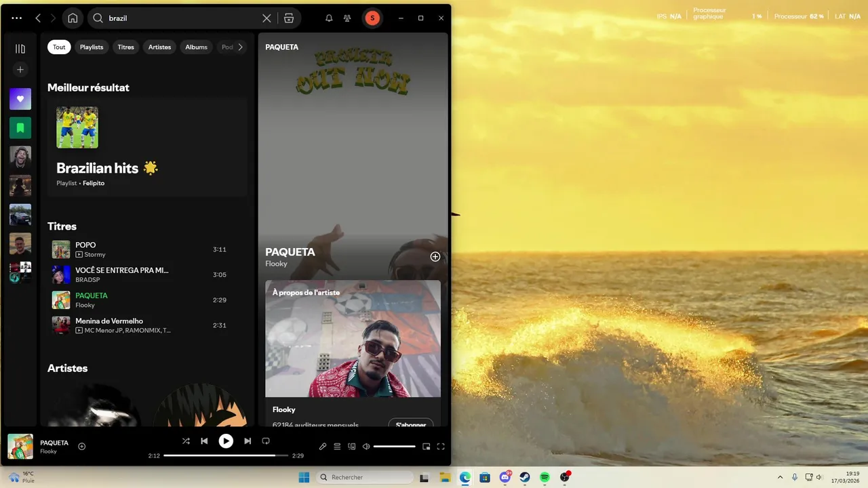Open Steam from the taskbar
The image size is (868, 488).
tap(525, 477)
